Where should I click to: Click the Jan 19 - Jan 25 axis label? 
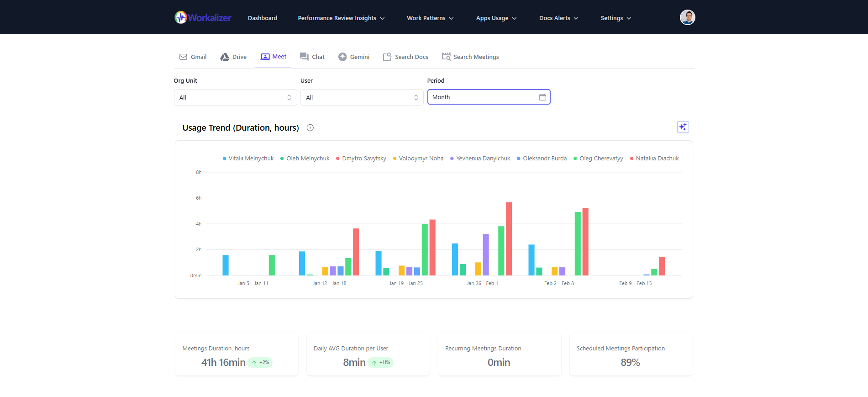pyautogui.click(x=406, y=283)
